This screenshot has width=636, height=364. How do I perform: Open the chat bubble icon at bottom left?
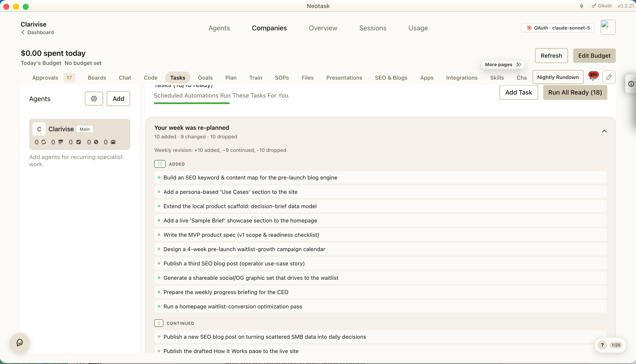20,343
